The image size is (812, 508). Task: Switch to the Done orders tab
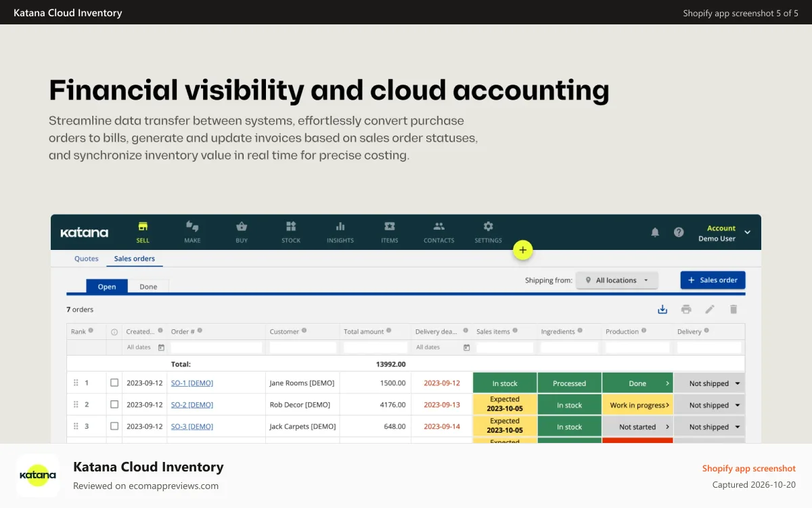pyautogui.click(x=148, y=287)
